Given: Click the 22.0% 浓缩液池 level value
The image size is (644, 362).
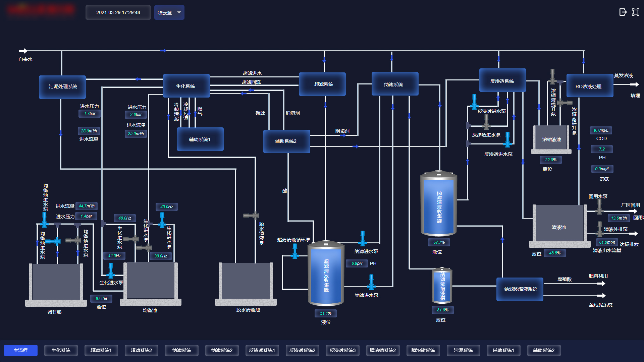Looking at the screenshot, I should point(551,160).
